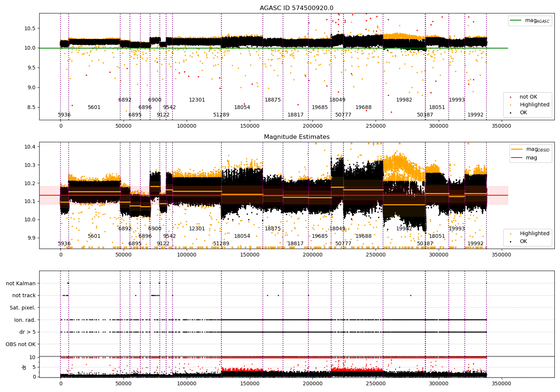Viewport: 560px width, 392px height.
Task: Click OBSID label 19685 in the top plot
Action: (x=320, y=108)
